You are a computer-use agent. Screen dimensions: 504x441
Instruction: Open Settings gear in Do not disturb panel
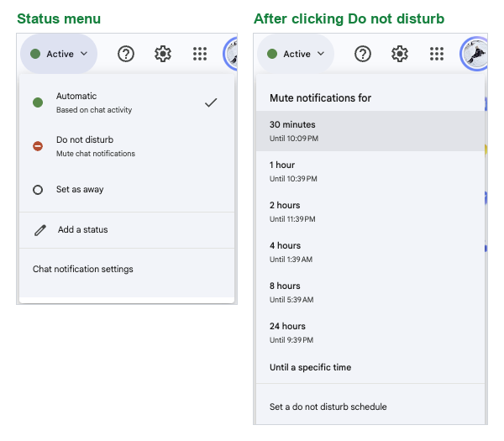(x=400, y=54)
